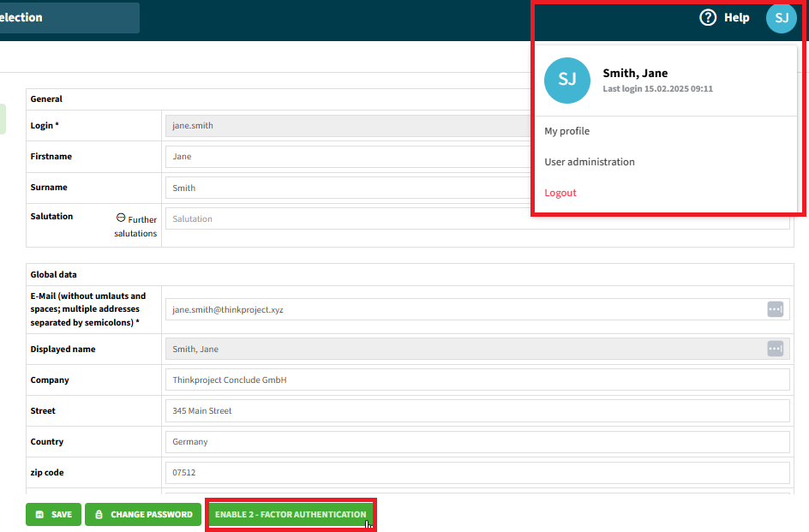This screenshot has width=809, height=532.
Task: Click the Change Password button
Action: point(143,514)
